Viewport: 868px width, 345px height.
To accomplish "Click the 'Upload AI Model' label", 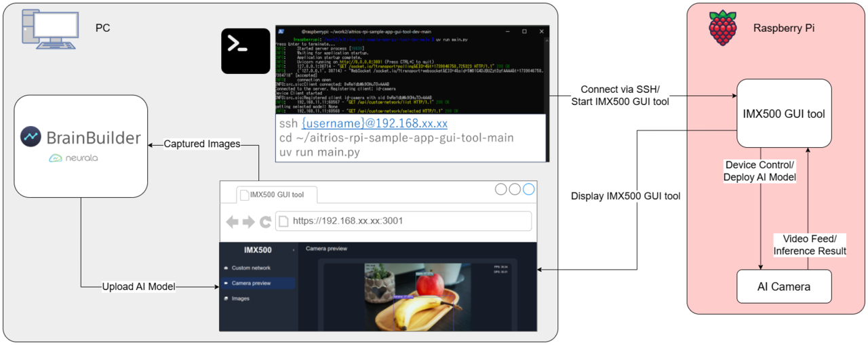I will (x=138, y=287).
